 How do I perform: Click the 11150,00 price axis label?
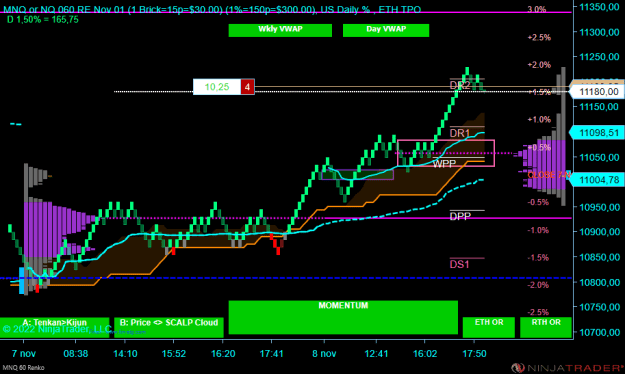(x=599, y=106)
